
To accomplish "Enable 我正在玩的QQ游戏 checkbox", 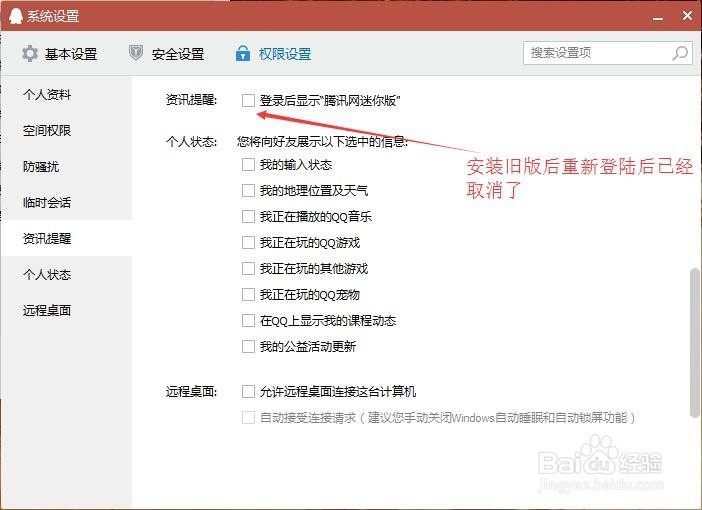I will [x=248, y=243].
